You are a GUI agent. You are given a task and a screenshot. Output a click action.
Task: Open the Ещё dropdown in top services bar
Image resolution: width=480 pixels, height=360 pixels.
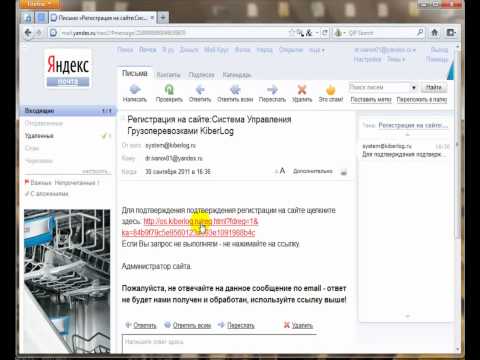point(316,50)
